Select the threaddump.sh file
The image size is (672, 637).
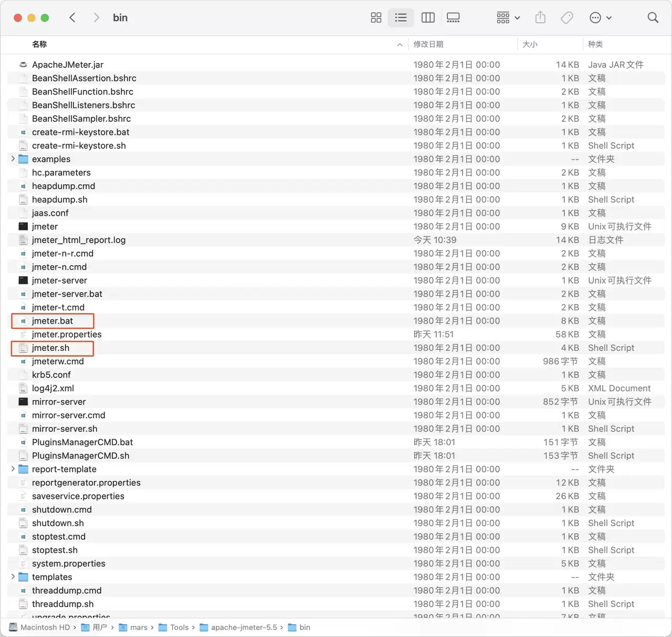[63, 604]
